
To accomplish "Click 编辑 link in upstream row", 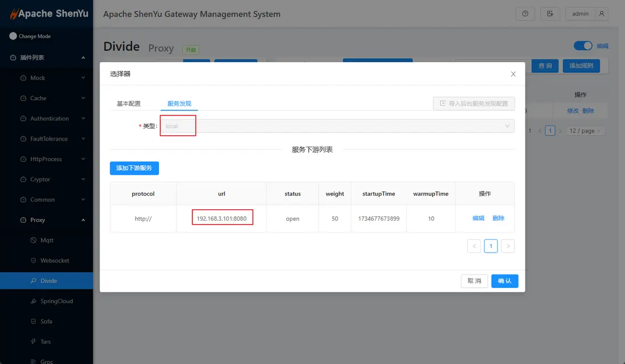I will 478,218.
